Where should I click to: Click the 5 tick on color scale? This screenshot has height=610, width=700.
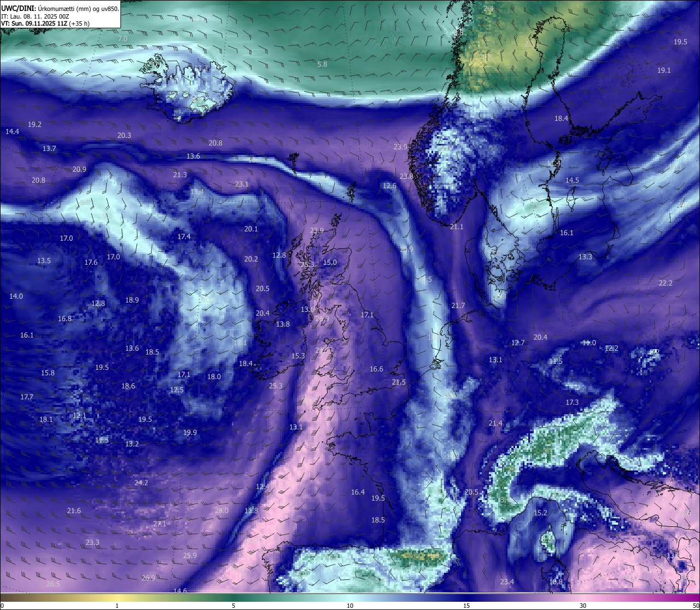234,605
